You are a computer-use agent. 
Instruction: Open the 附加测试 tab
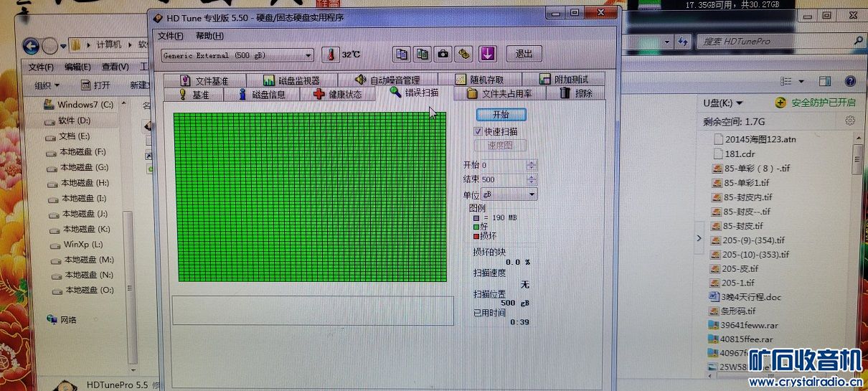pyautogui.click(x=562, y=80)
